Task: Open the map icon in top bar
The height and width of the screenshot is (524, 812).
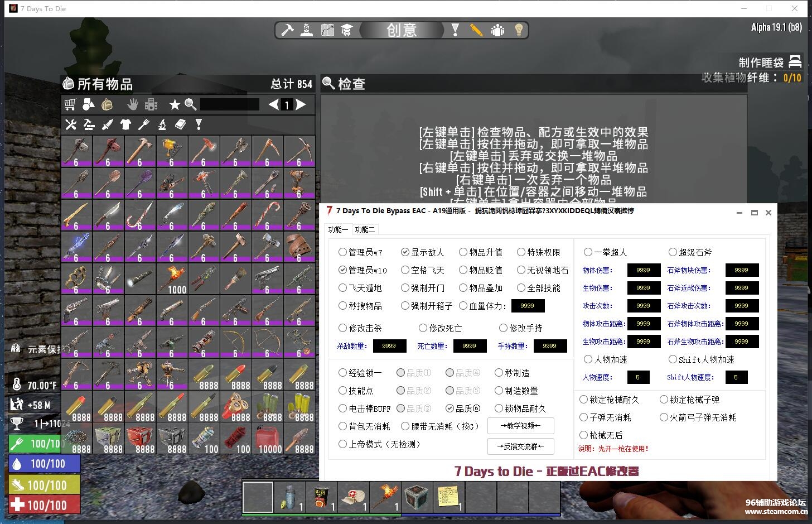Action: pyautogui.click(x=327, y=30)
